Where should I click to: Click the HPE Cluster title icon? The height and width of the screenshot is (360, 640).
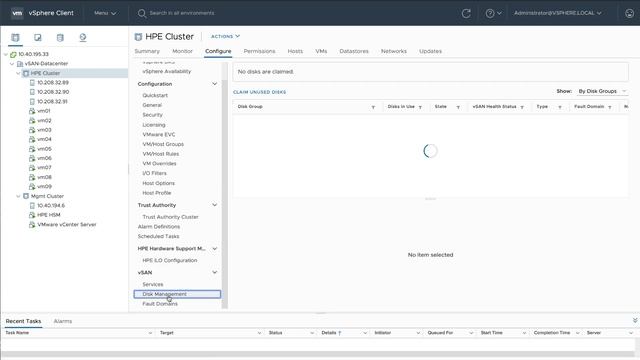click(138, 37)
